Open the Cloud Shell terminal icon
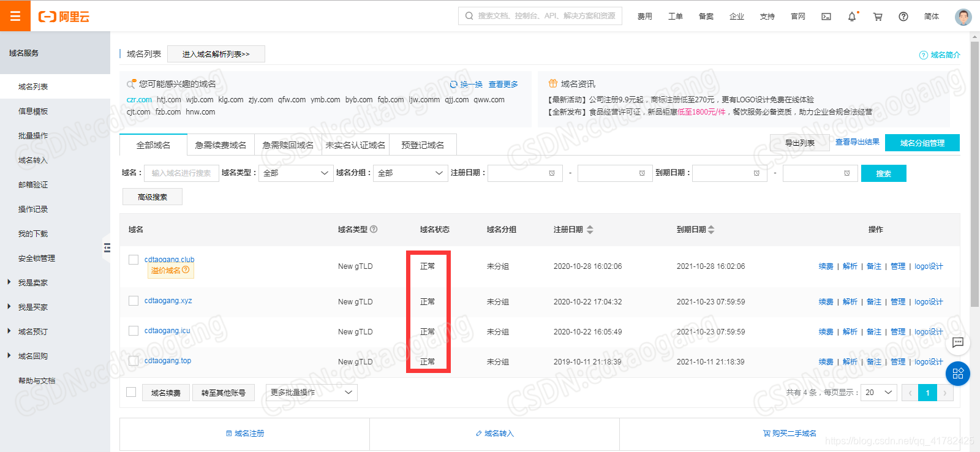 [x=826, y=17]
